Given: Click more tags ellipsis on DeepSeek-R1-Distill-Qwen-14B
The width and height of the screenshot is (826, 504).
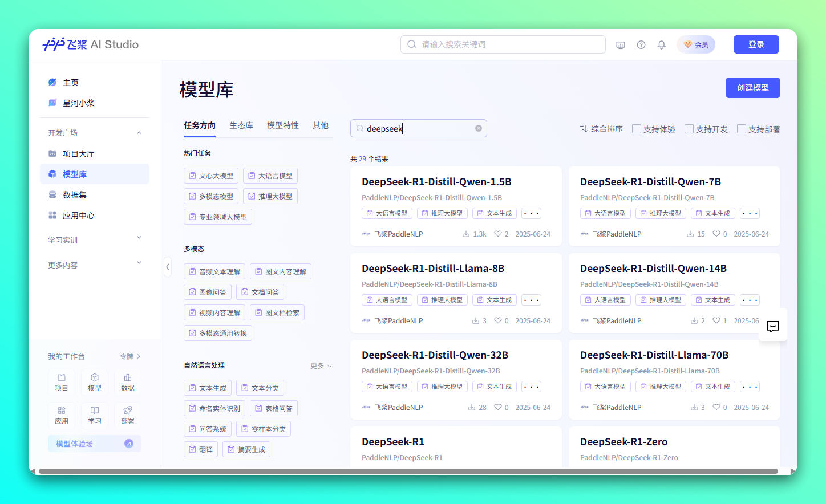Looking at the screenshot, I should (750, 300).
